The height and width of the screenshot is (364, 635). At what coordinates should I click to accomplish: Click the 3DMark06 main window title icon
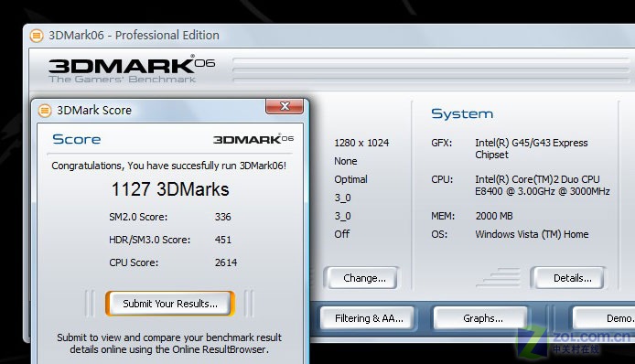coord(37,36)
